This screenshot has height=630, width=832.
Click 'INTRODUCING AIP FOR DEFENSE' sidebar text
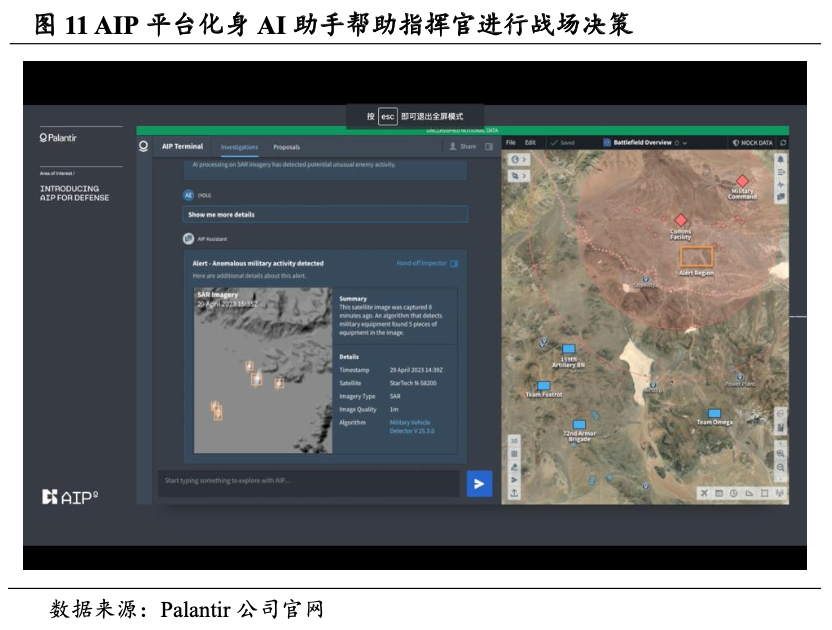point(74,193)
